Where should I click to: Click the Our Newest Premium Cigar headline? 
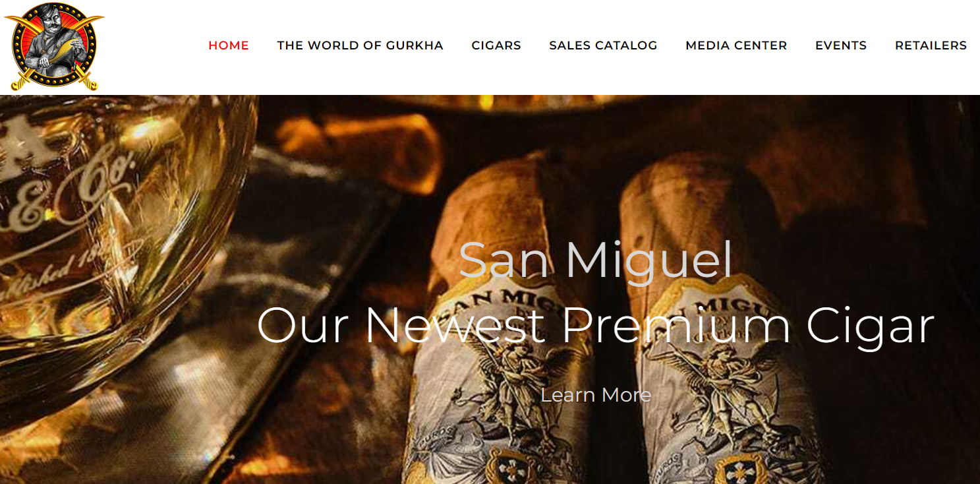point(596,325)
